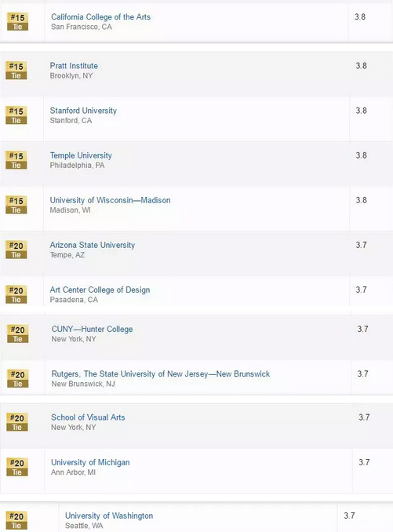Image resolution: width=393 pixels, height=532 pixels.
Task: Open Rutgers New Brunswick university link
Action: (161, 374)
